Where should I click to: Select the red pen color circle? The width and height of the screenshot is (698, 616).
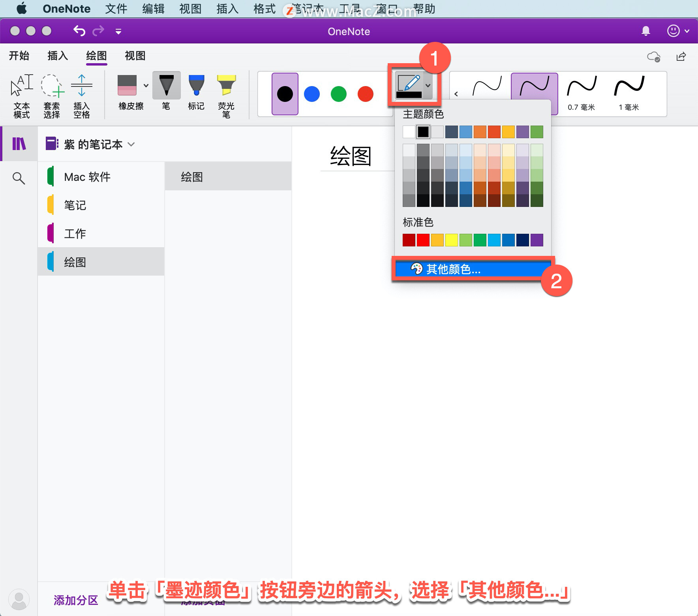366,94
